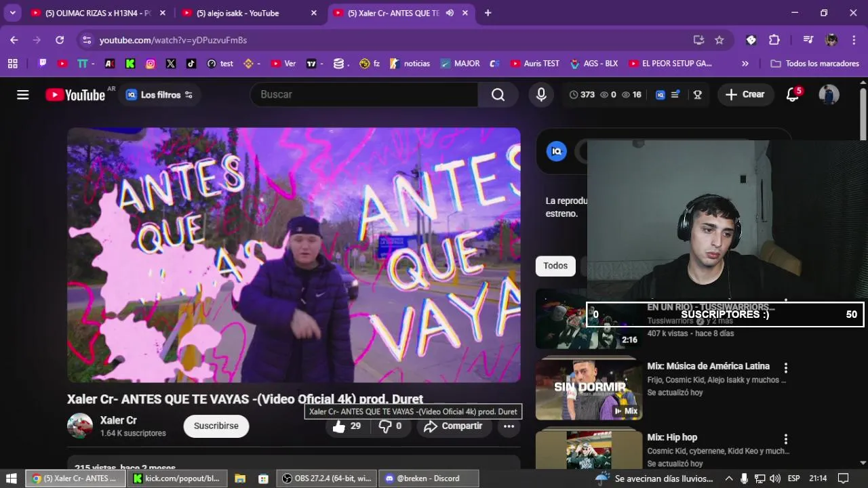Open the X bookmark icon
868x488 pixels.
pyautogui.click(x=171, y=64)
